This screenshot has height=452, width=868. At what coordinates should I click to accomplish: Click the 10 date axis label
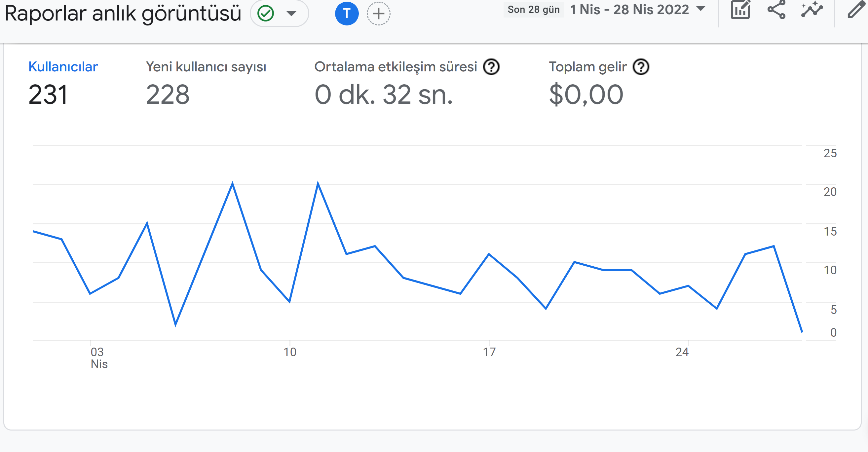[x=290, y=352]
